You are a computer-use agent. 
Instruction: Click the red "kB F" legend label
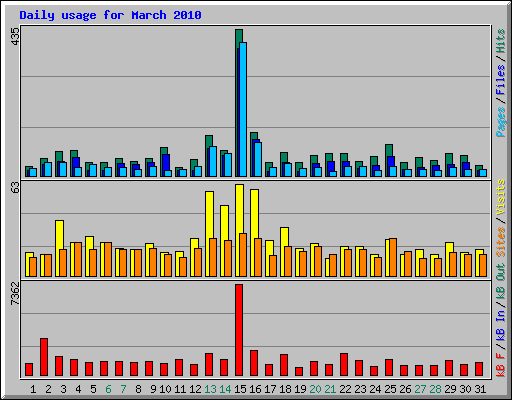501,365
